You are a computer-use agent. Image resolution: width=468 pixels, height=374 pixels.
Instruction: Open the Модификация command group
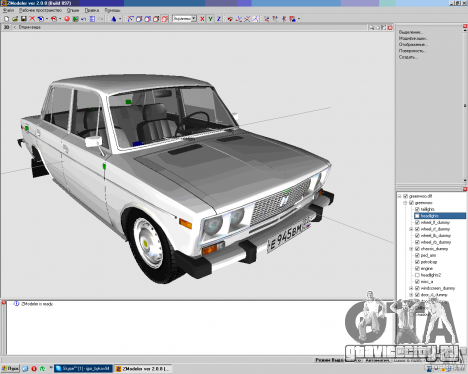(413, 38)
